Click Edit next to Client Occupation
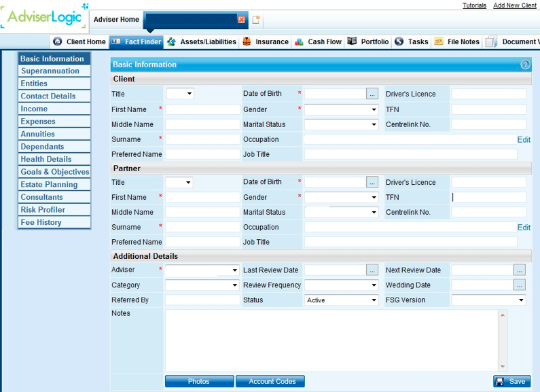Viewport: 540px width, 392px height. (524, 139)
